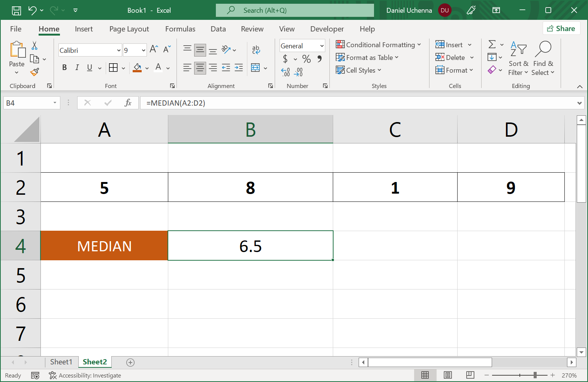Image resolution: width=588 pixels, height=382 pixels.
Task: Click the Format Painter brush icon
Action: click(34, 72)
